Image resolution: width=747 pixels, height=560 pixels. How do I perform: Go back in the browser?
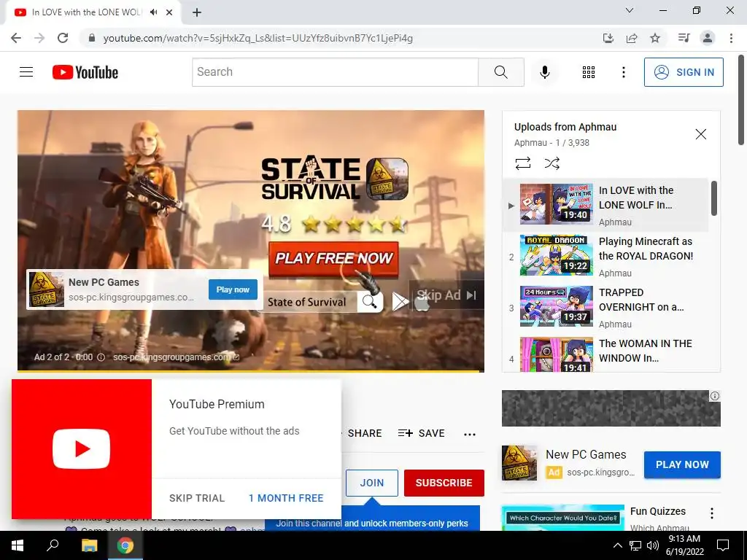16,38
